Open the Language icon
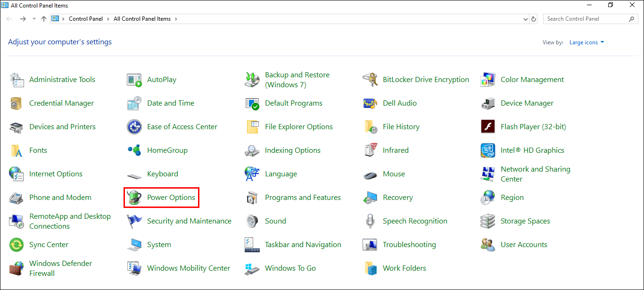The height and width of the screenshot is (290, 644). [252, 174]
